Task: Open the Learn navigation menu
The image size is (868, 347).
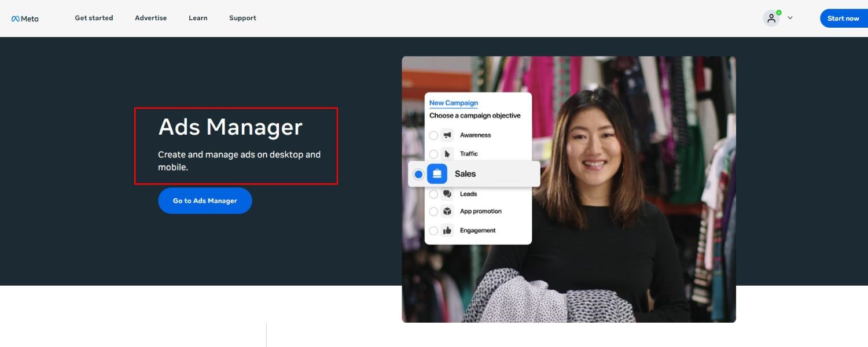Action: [198, 18]
